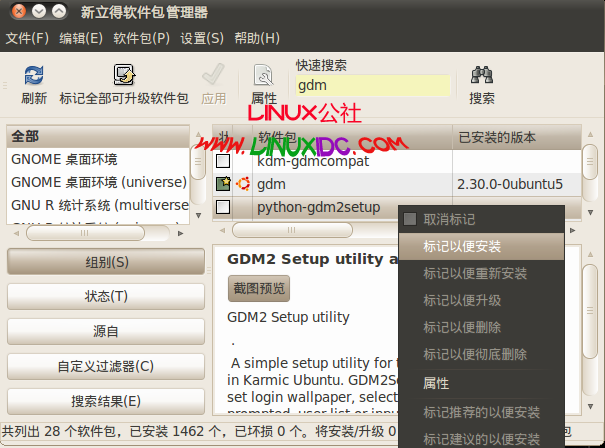Click the 搜索结果(E) button
Screen dimensions: 605x448
(106, 401)
